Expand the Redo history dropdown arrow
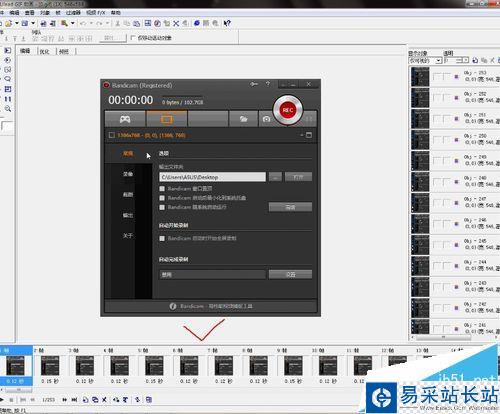The width and height of the screenshot is (500, 414). [107, 23]
